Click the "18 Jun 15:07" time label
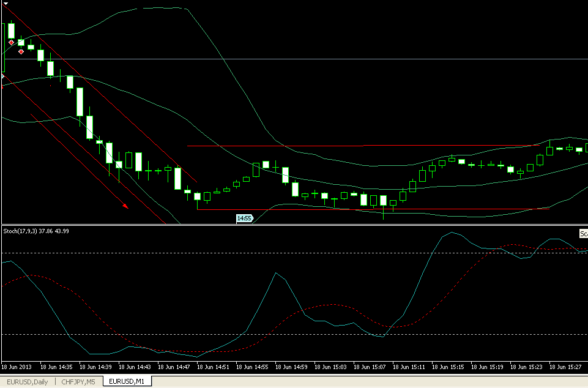 click(x=370, y=367)
